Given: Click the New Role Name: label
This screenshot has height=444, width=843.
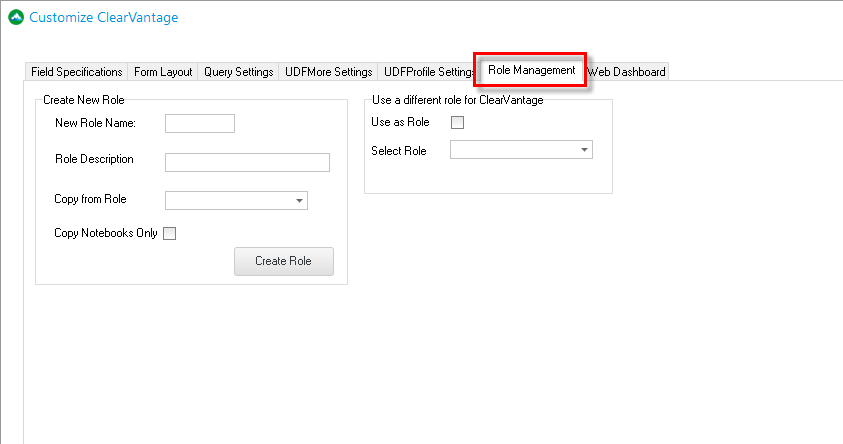Looking at the screenshot, I should coord(96,123).
